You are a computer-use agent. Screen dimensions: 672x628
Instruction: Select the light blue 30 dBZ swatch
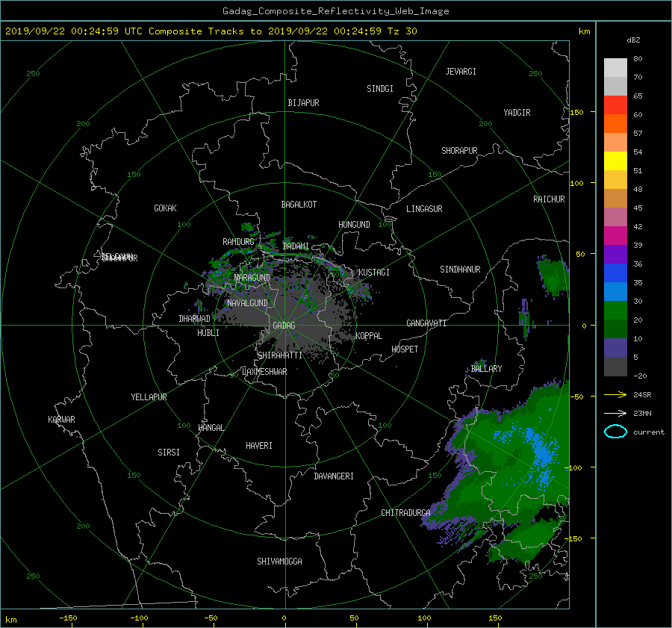tap(615, 291)
